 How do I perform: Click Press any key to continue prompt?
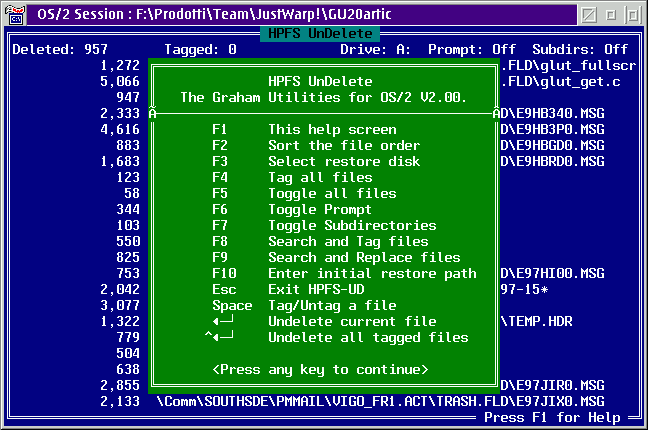click(320, 369)
